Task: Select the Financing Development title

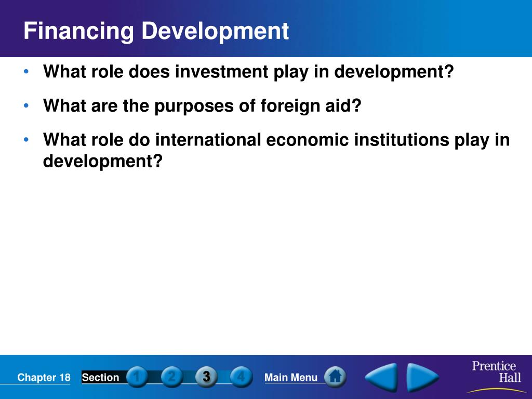Action: coord(156,31)
